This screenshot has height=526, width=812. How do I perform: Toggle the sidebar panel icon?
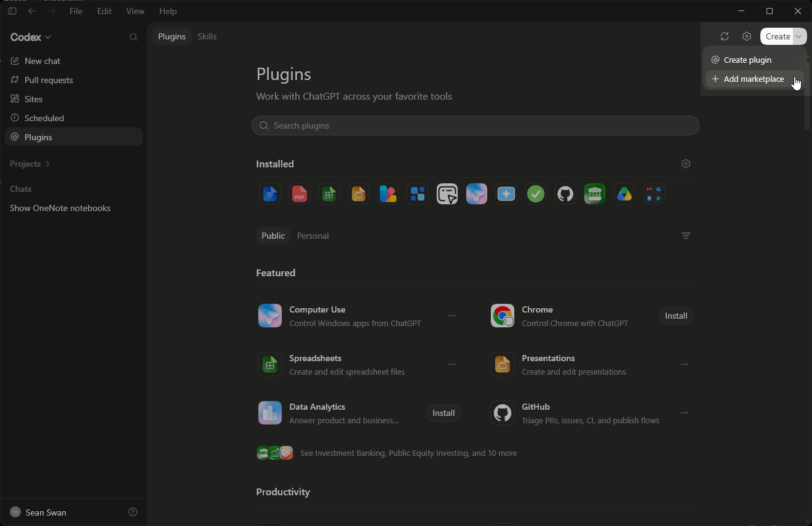(x=12, y=11)
